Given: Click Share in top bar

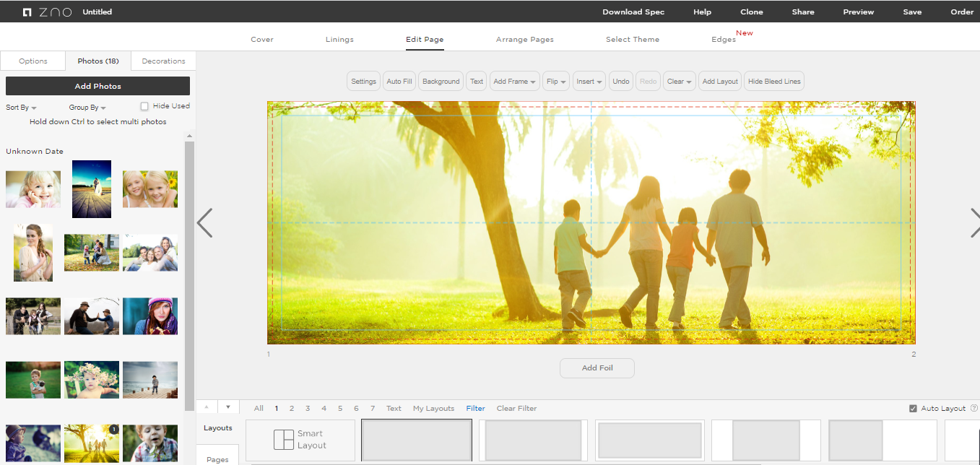Looking at the screenshot, I should 803,12.
